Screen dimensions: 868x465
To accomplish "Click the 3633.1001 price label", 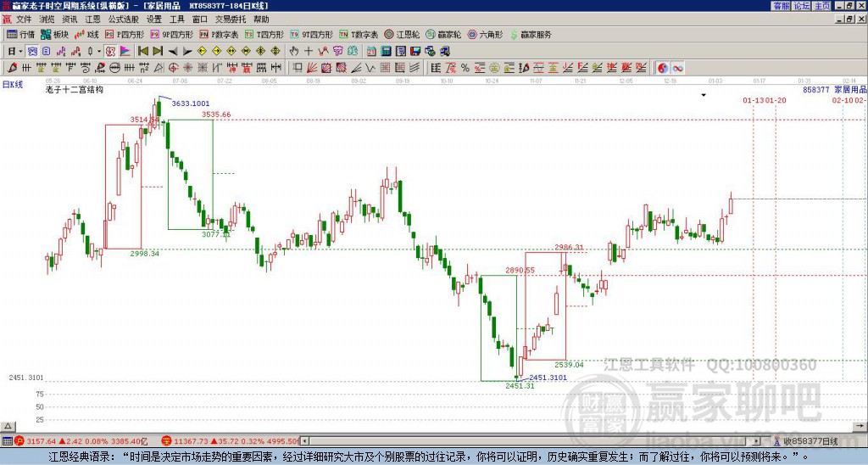I will coord(191,104).
